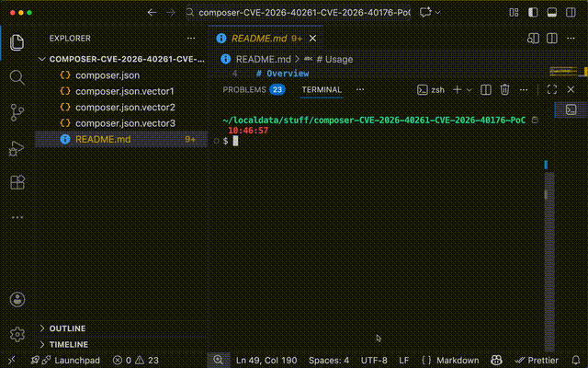Viewport: 588px width, 368px height.
Task: Kill terminal with the trash icon
Action: pos(504,90)
